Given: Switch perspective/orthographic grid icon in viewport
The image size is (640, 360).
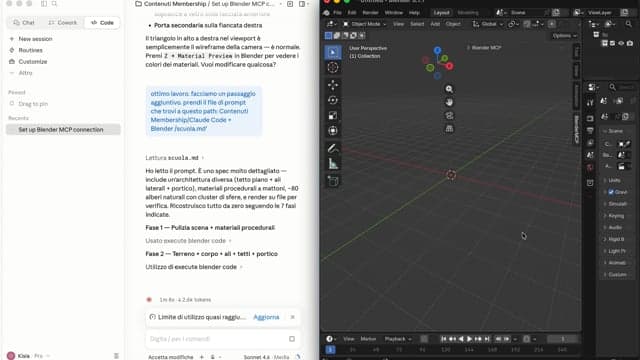Looking at the screenshot, I should (x=449, y=129).
